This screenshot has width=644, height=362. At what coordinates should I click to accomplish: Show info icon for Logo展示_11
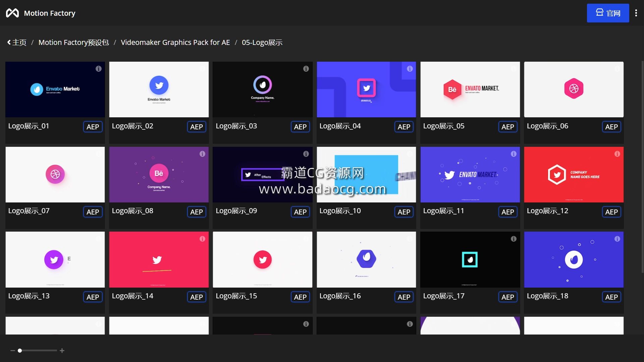[514, 154]
